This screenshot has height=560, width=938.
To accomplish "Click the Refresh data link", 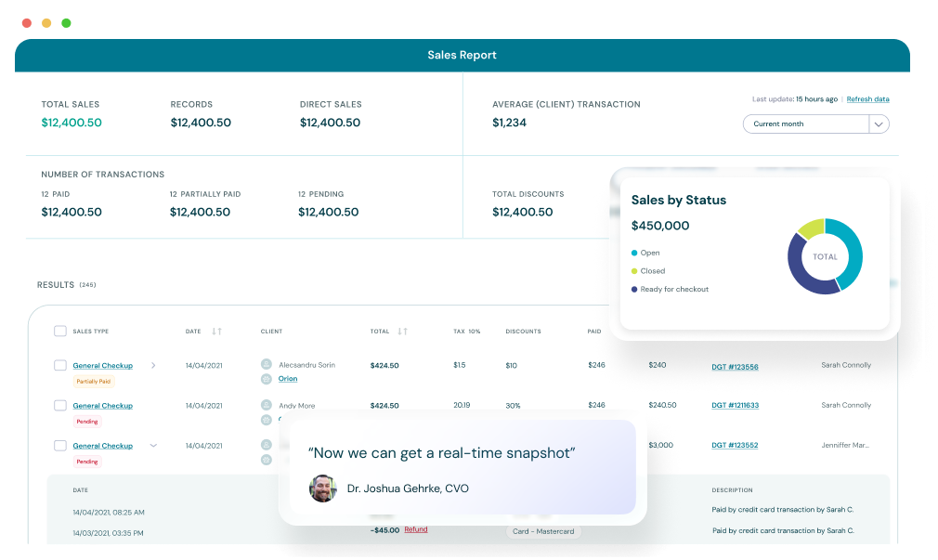I will coord(870,98).
